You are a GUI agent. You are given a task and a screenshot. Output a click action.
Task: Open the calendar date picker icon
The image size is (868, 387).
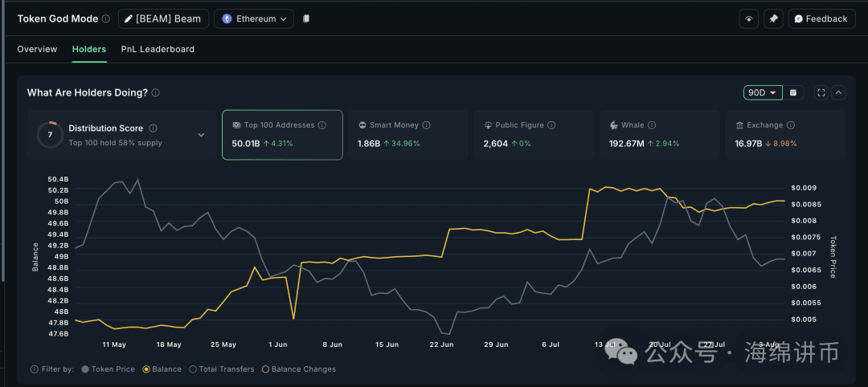point(793,93)
